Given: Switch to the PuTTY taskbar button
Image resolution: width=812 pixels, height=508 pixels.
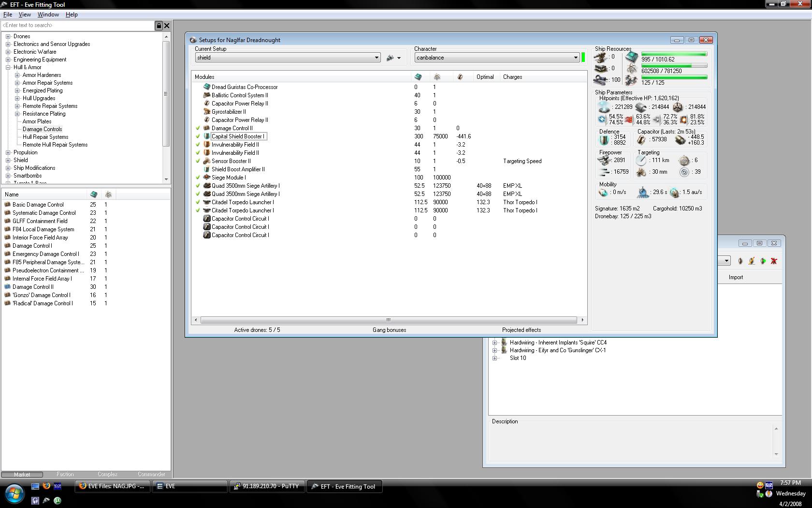Looking at the screenshot, I should [266, 486].
